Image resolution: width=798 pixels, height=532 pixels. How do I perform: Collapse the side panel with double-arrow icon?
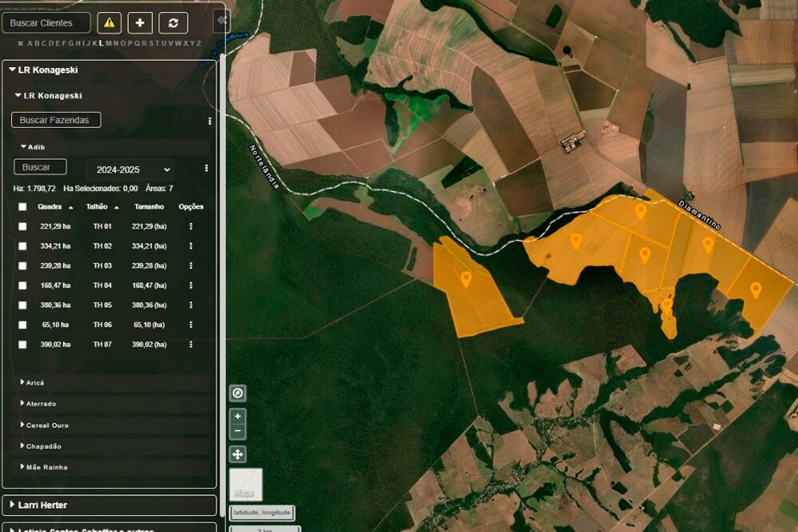(x=222, y=20)
